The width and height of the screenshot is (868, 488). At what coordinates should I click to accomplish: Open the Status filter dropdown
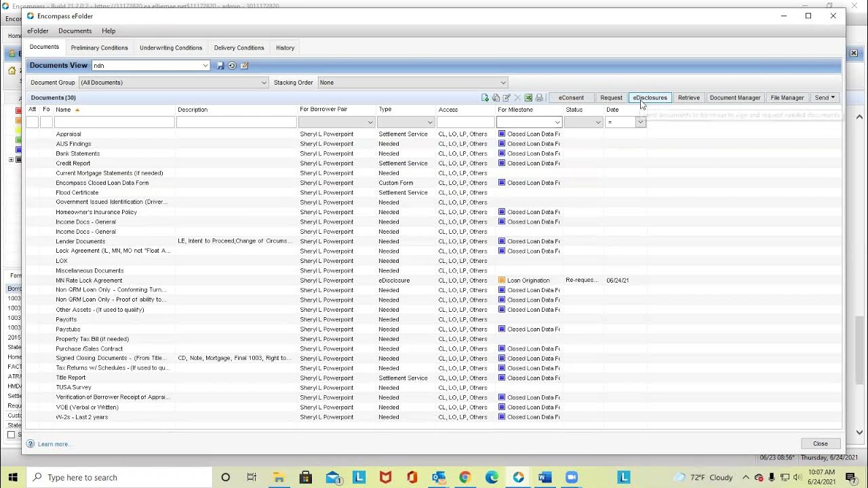598,122
